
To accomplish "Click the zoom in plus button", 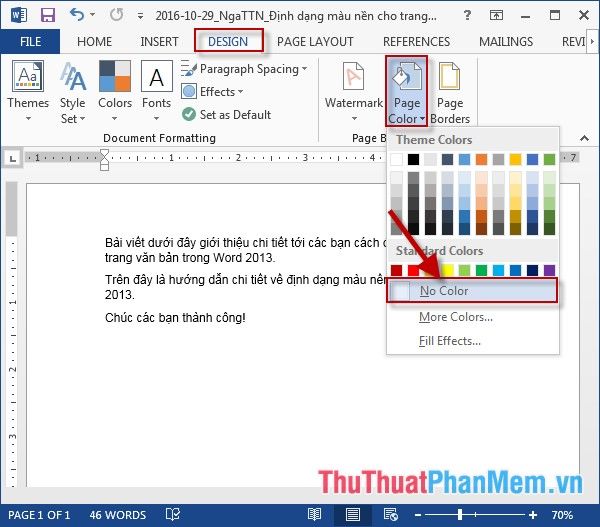I will (533, 515).
